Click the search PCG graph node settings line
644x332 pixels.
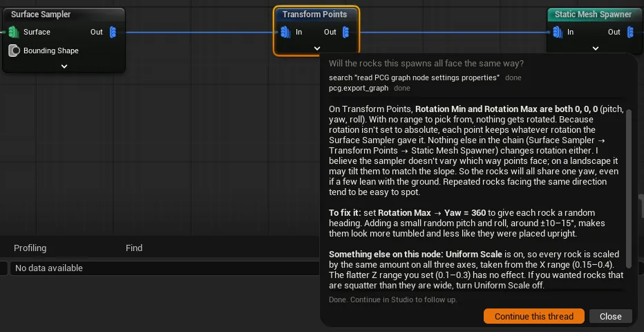[x=425, y=77]
